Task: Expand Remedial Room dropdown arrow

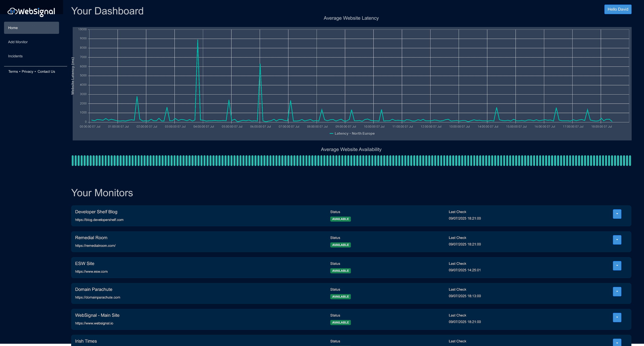Action: click(617, 240)
